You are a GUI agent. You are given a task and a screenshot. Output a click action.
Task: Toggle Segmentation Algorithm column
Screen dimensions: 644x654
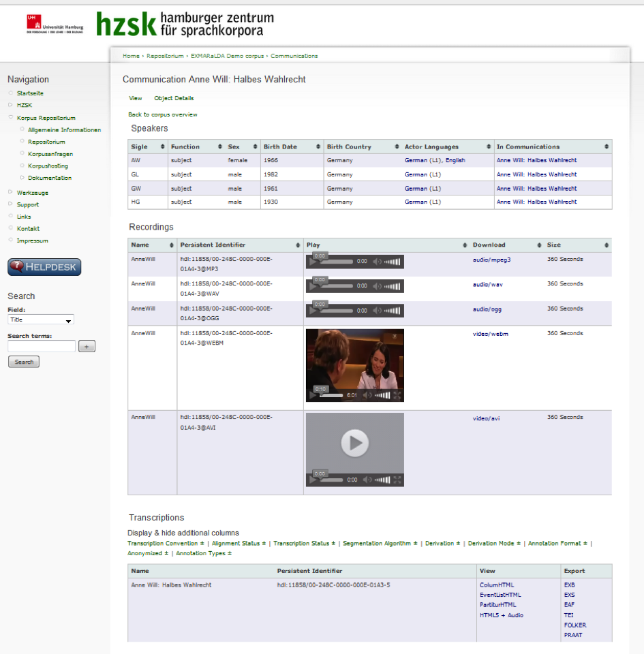380,544
